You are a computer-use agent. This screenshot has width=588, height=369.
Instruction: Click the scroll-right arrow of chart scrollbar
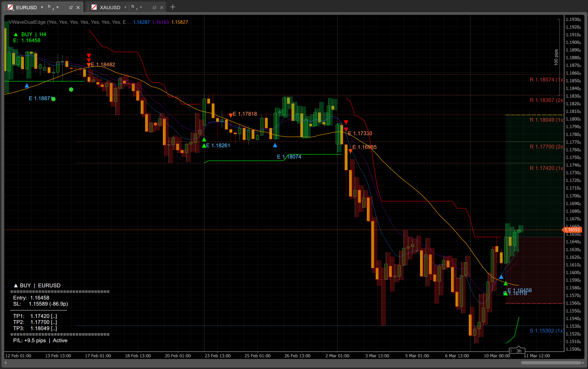[x=583, y=363]
